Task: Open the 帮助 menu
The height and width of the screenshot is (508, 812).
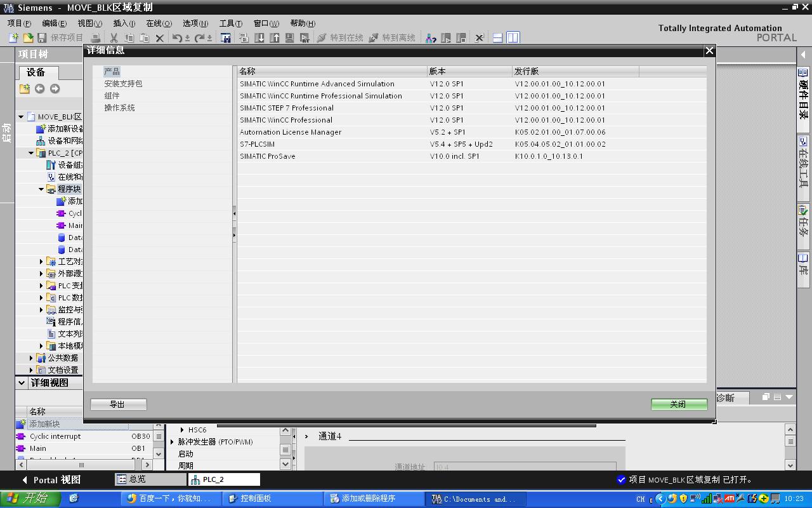Action: [303, 23]
